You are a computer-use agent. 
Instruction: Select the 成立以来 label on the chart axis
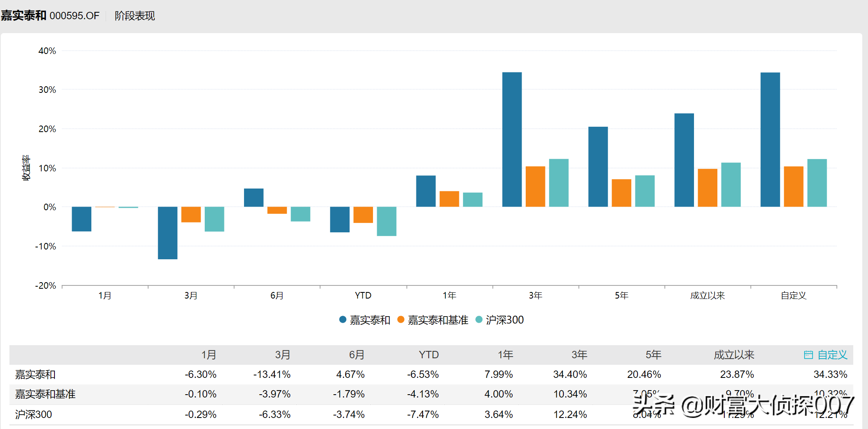(708, 295)
